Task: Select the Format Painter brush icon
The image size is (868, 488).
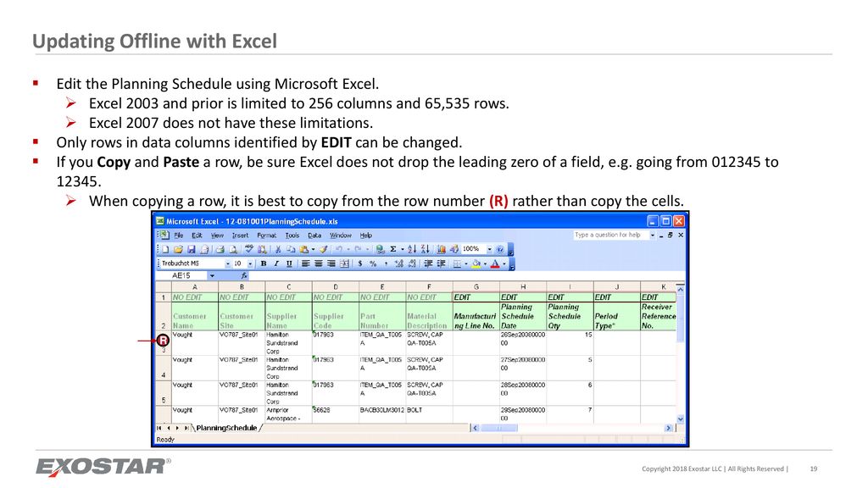Action: (x=323, y=250)
